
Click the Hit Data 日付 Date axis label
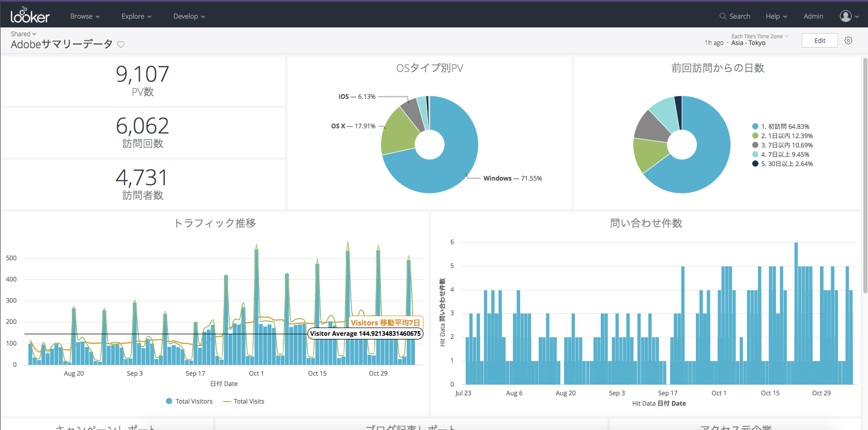pos(659,403)
